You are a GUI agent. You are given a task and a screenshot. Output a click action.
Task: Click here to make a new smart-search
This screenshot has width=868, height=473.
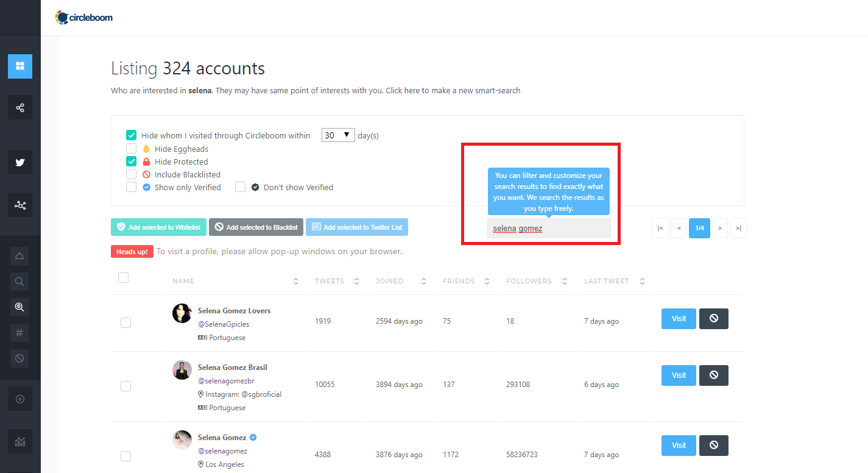[453, 90]
